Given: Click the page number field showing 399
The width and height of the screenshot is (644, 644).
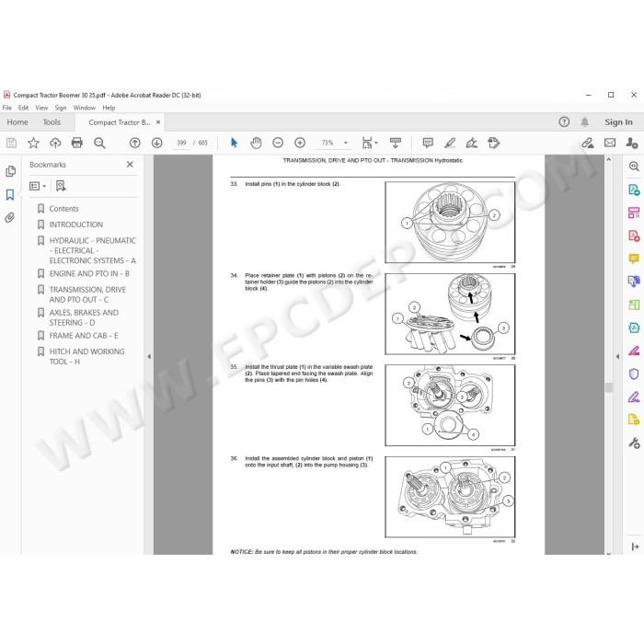Looking at the screenshot, I should point(181,143).
